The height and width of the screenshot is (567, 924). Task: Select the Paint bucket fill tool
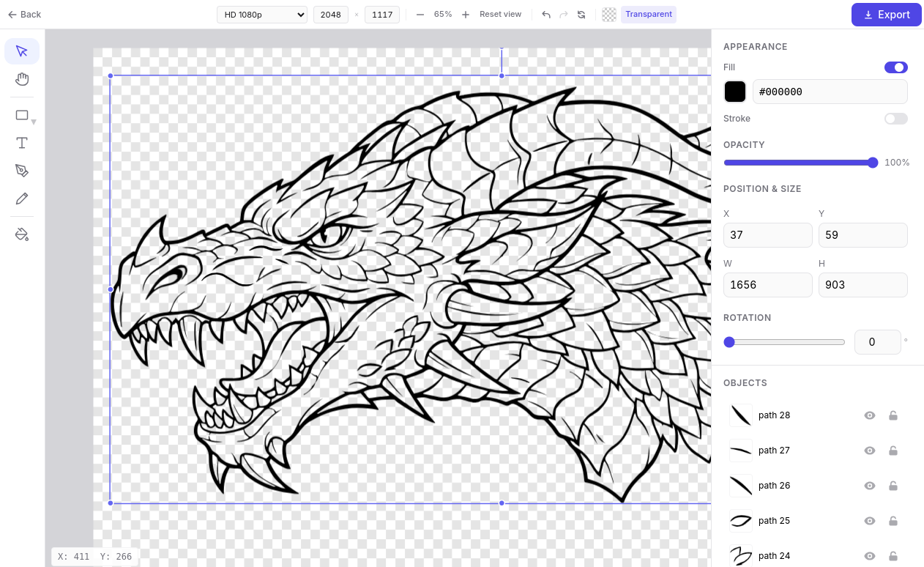22,234
